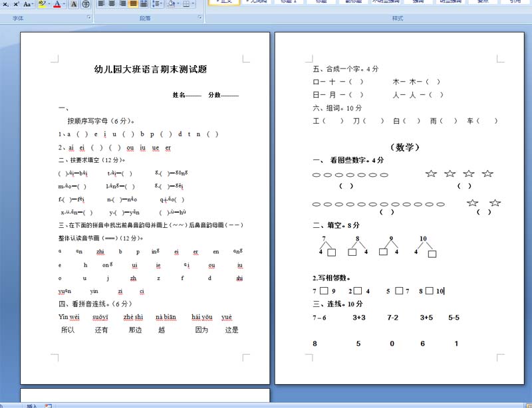Toggle character shading icon
The width and height of the screenshot is (532, 408).
74,4
